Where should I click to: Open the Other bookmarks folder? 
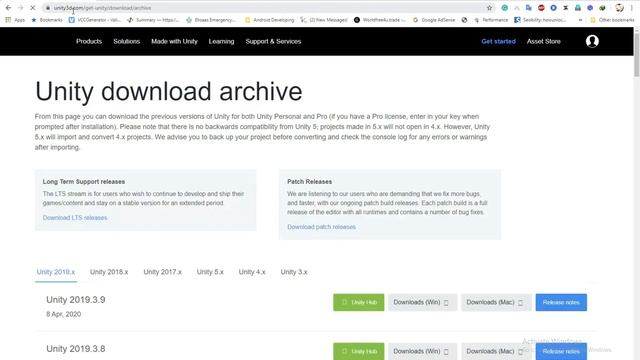coord(612,20)
